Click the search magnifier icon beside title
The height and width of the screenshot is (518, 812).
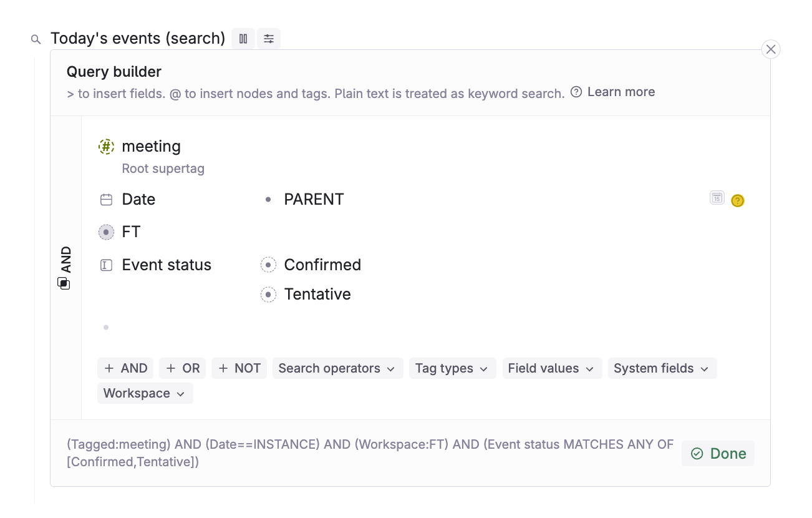point(36,39)
